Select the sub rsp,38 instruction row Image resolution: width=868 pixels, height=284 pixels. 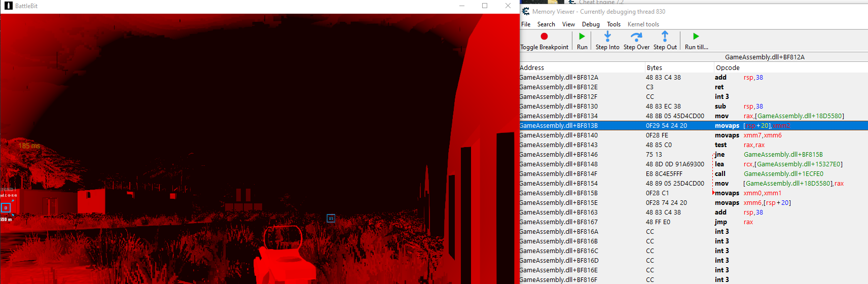pos(694,106)
